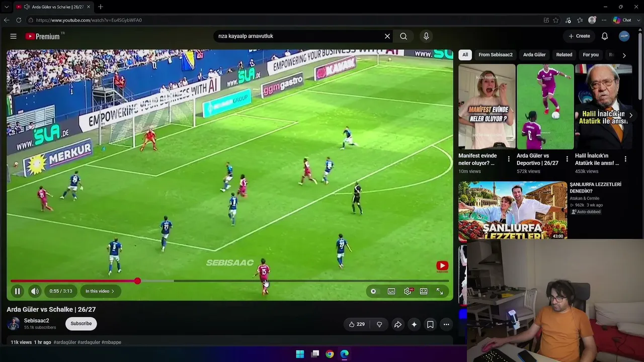
Task: Open options for the Halil İnalcık short
Action: [x=625, y=159]
